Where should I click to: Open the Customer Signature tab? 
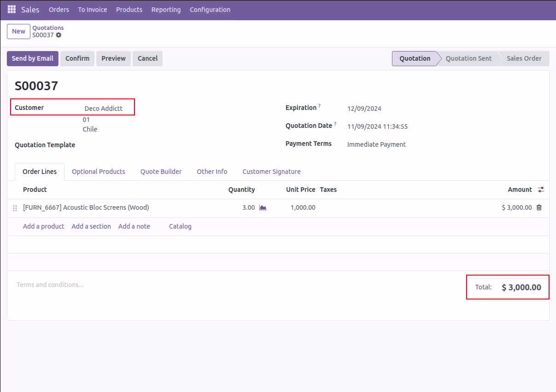point(272,172)
